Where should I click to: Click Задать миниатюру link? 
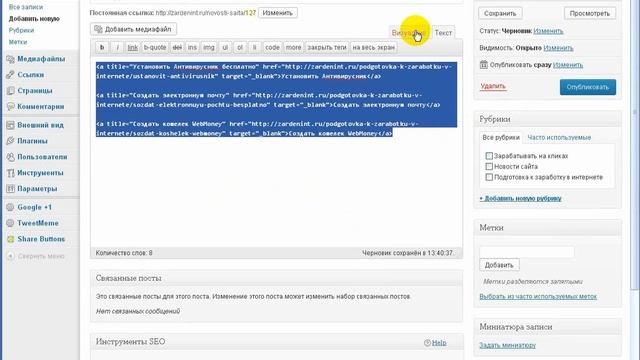(507, 345)
